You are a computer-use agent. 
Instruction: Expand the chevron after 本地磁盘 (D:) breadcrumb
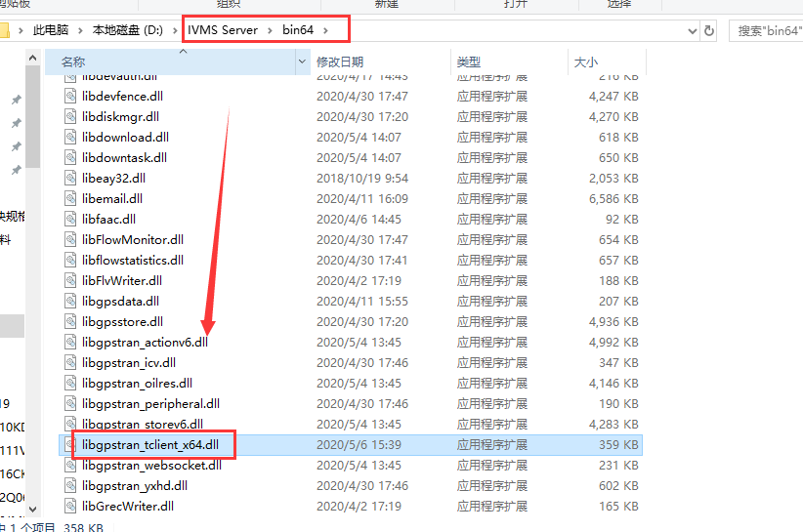175,30
